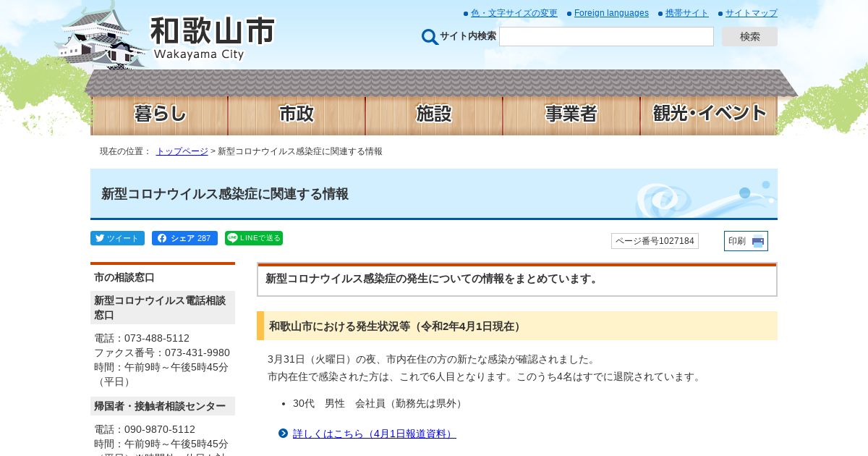Open the 市政 navigation tab

[x=297, y=114]
